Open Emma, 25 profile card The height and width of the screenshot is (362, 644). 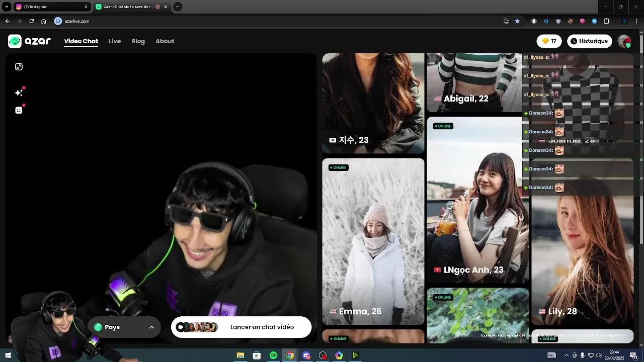pos(373,241)
